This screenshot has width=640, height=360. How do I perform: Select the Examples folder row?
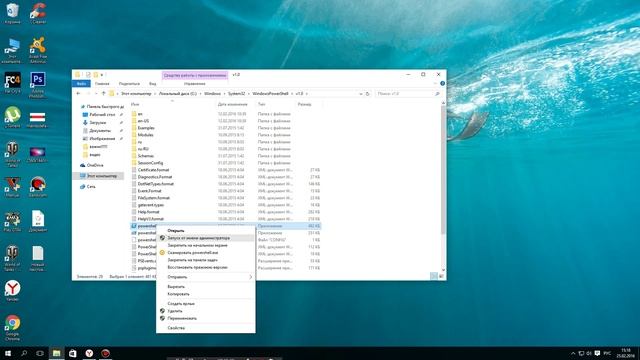click(x=226, y=128)
